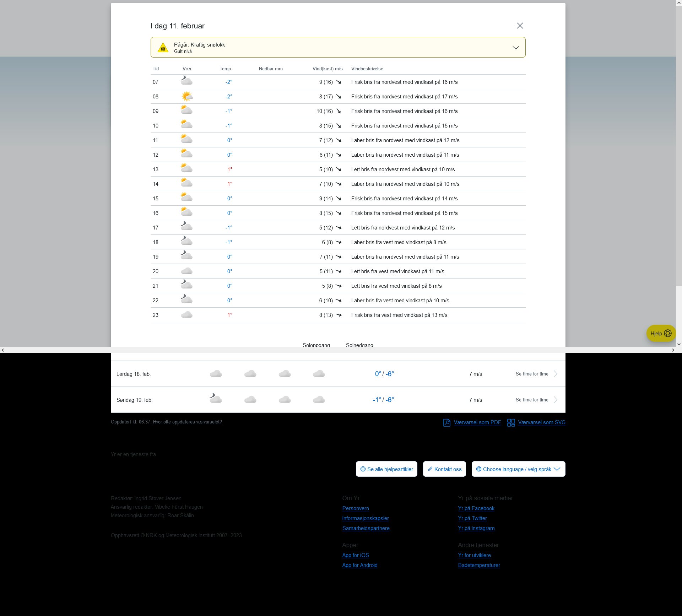Open Hvor ofte oppdateres værvarselet link

coord(187,422)
